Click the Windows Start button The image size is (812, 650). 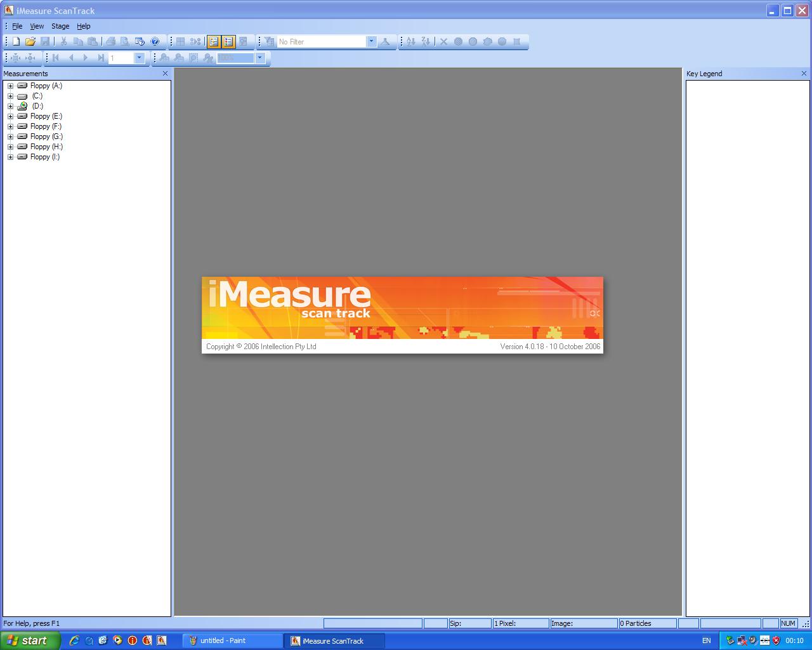tap(30, 640)
